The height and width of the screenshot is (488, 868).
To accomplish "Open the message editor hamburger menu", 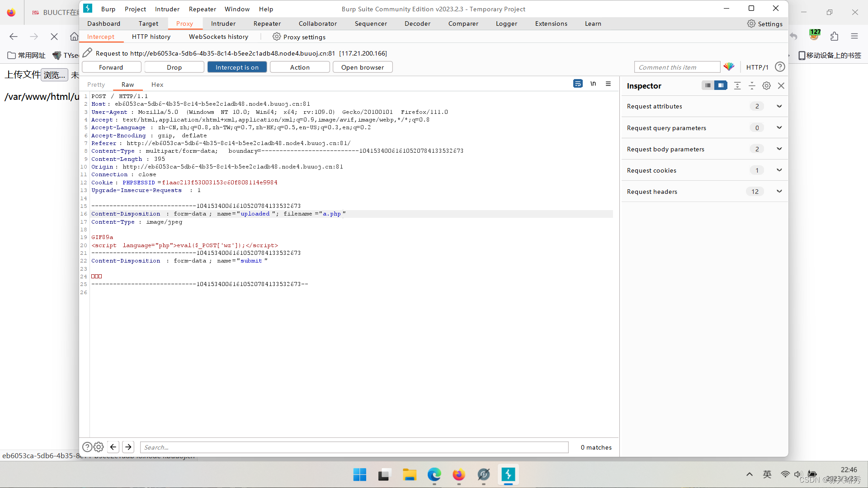I will pyautogui.click(x=608, y=84).
